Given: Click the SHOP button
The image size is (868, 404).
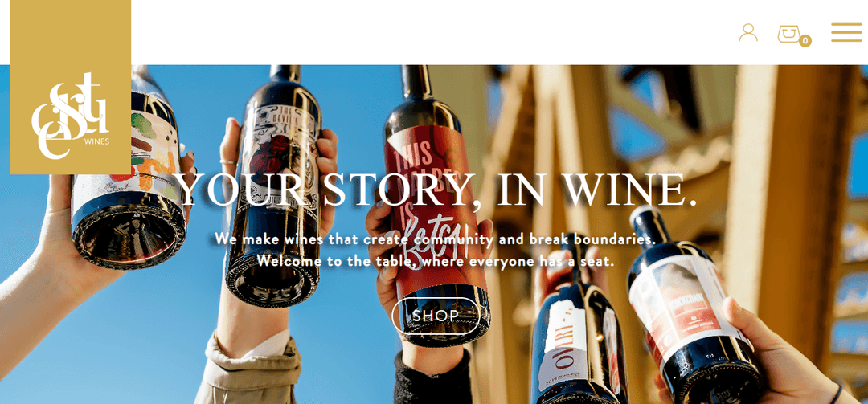Looking at the screenshot, I should (435, 316).
